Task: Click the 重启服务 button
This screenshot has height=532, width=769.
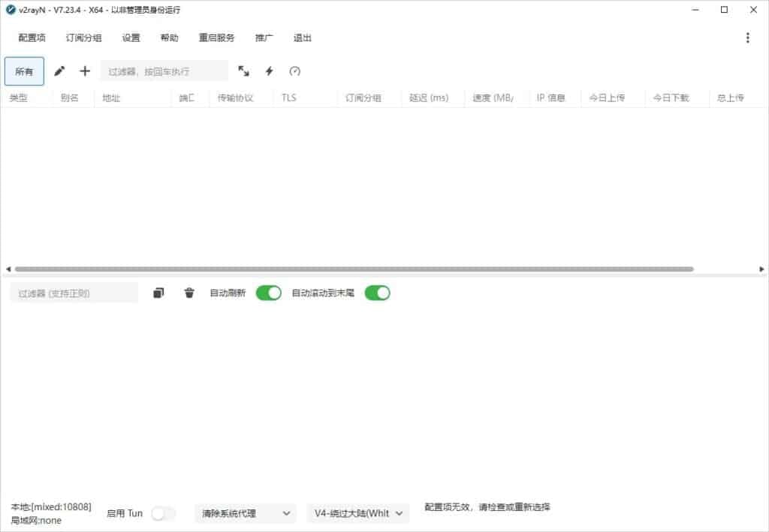Action: point(216,38)
